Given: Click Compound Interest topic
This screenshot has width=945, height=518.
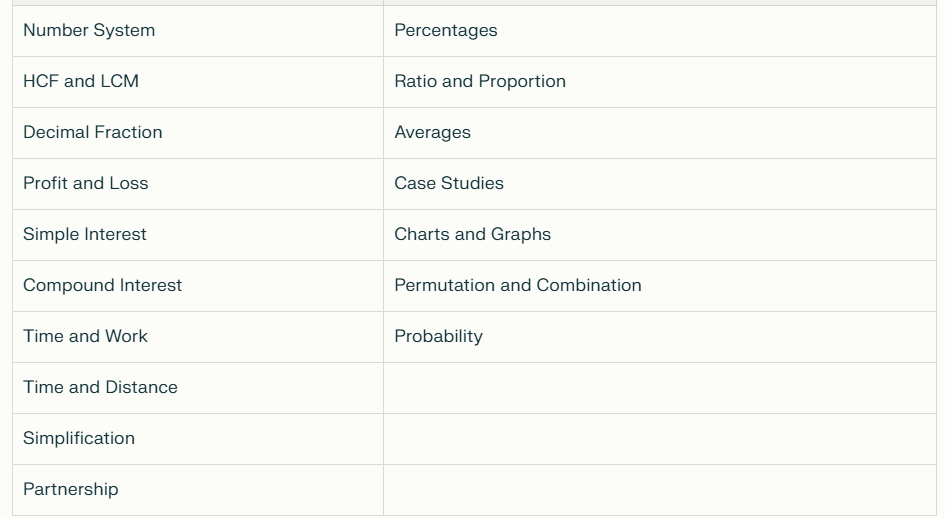Looking at the screenshot, I should (x=102, y=285).
